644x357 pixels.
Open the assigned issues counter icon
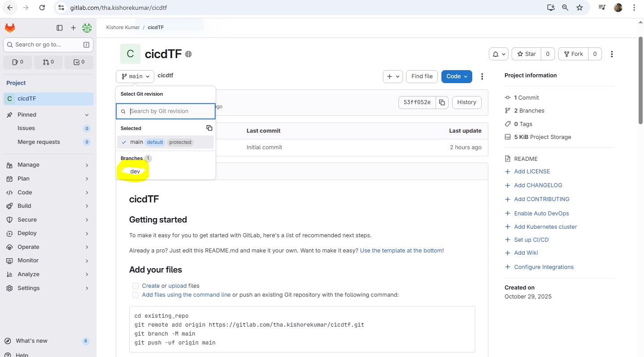click(x=18, y=62)
